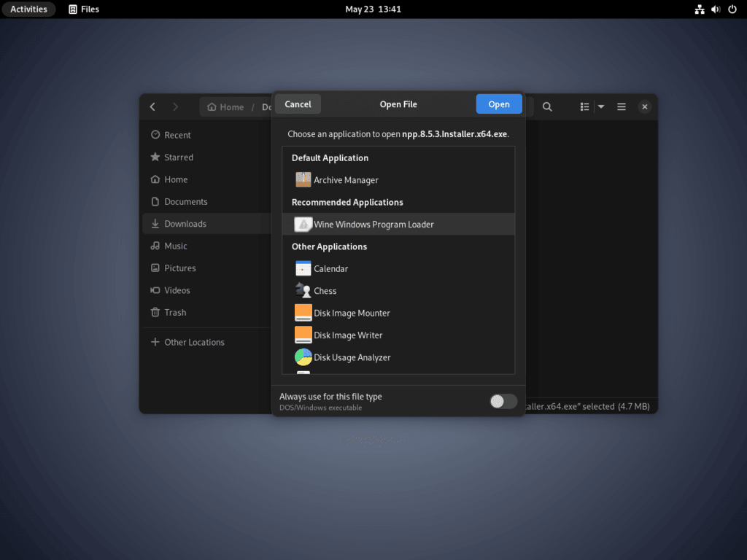Image resolution: width=747 pixels, height=560 pixels.
Task: Click the search icon in the Files toolbar
Action: point(547,106)
